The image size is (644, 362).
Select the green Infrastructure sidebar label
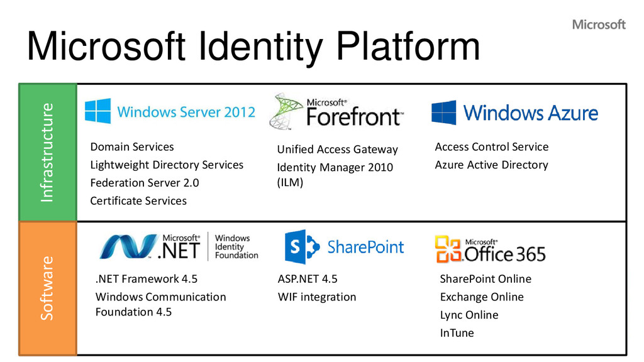point(48,153)
